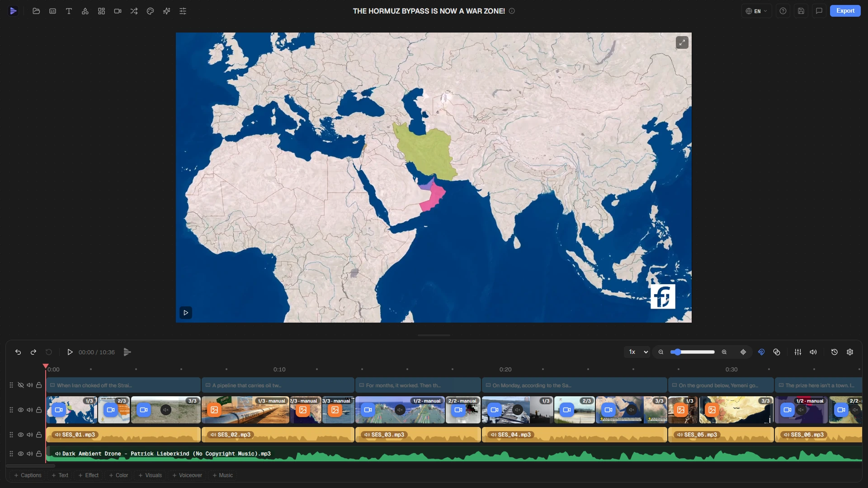The width and height of the screenshot is (868, 488).
Task: Open the video camera media icon
Action: pyautogui.click(x=118, y=11)
